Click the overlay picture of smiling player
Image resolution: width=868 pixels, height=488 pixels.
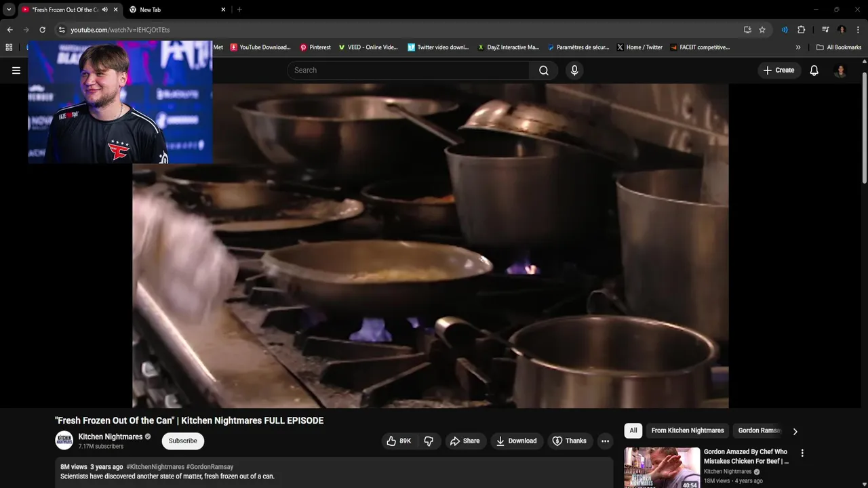(120, 102)
